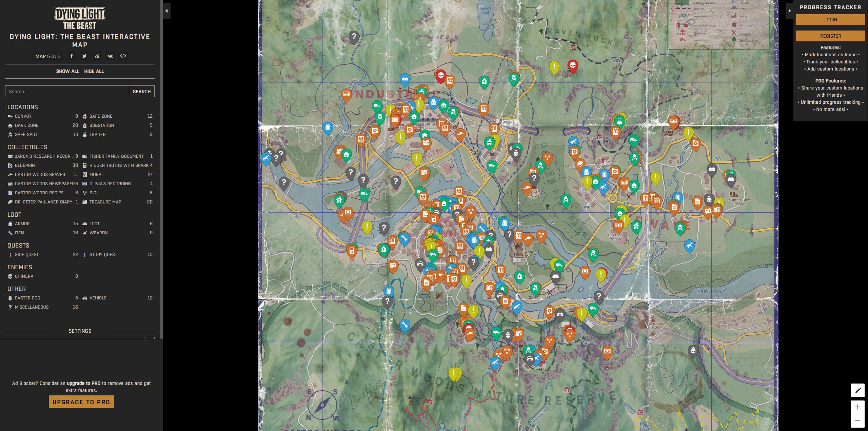Click the Upgrade to Pro button
This screenshot has height=431, width=868.
tap(81, 402)
